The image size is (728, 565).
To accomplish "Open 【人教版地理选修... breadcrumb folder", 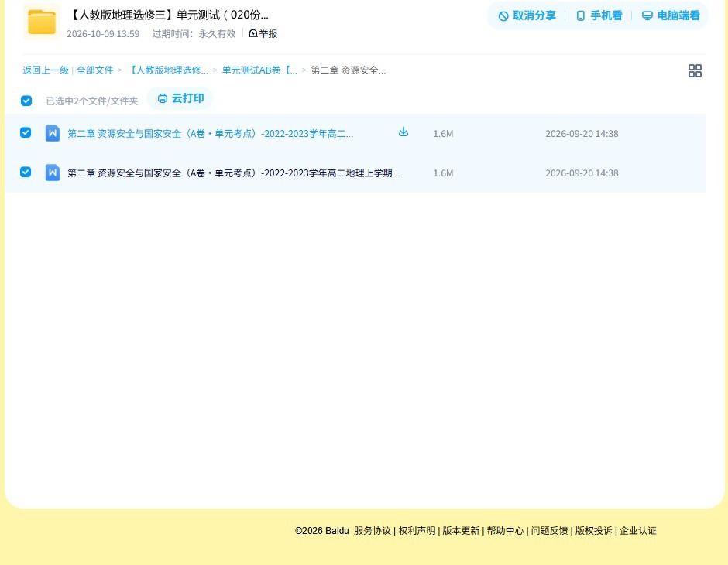I will click(x=167, y=70).
